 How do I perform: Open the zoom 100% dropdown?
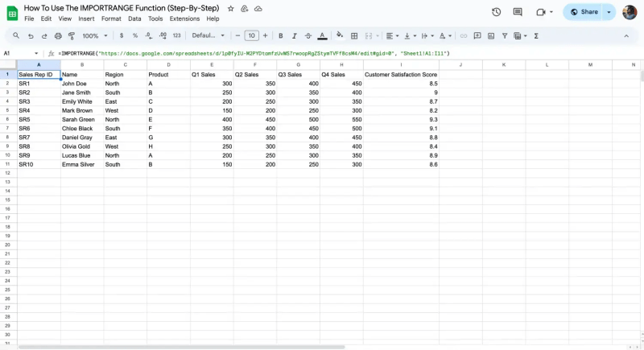[x=94, y=36]
